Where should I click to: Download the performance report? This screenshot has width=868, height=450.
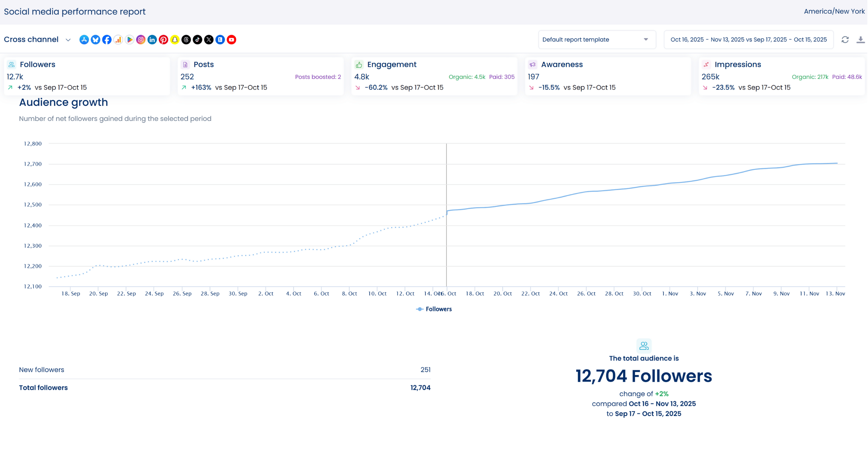coord(861,40)
